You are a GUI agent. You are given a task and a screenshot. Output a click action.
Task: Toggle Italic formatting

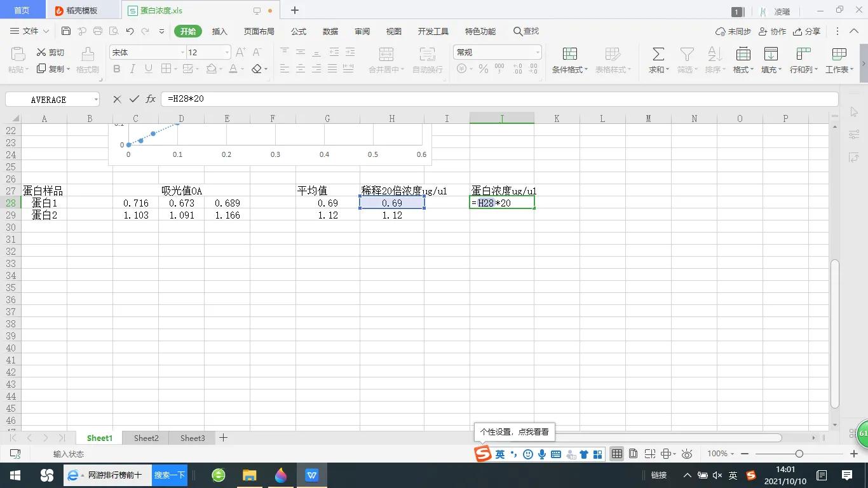pos(132,69)
